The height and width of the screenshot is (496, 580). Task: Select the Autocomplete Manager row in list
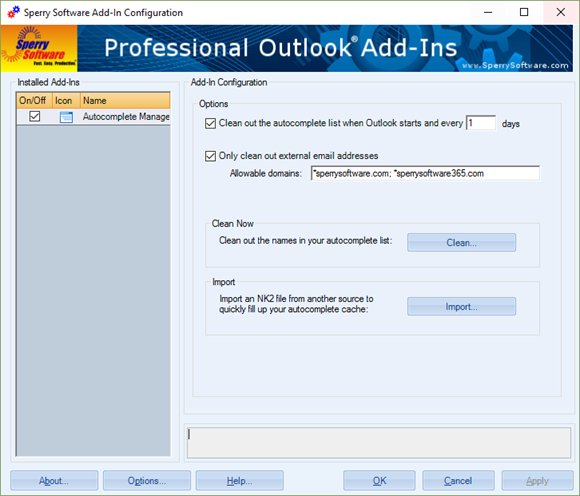94,117
